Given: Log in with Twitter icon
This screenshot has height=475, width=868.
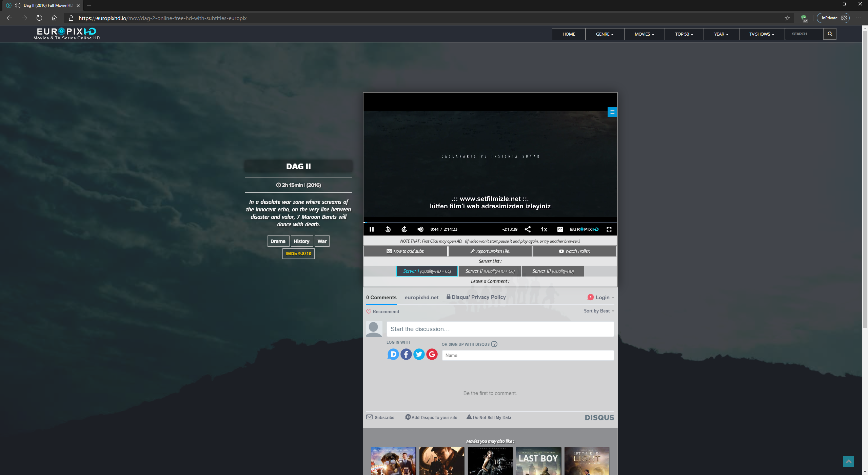Looking at the screenshot, I should [419, 355].
